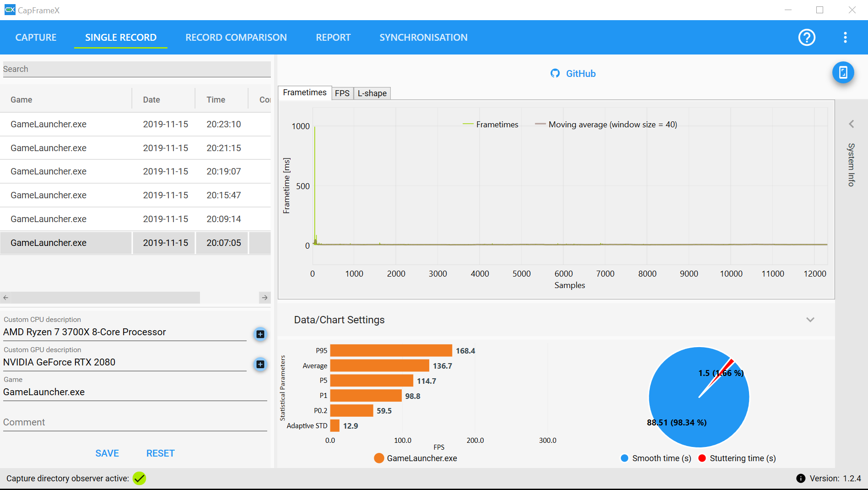Click the Comment input field
This screenshot has height=490, width=868.
pos(135,422)
